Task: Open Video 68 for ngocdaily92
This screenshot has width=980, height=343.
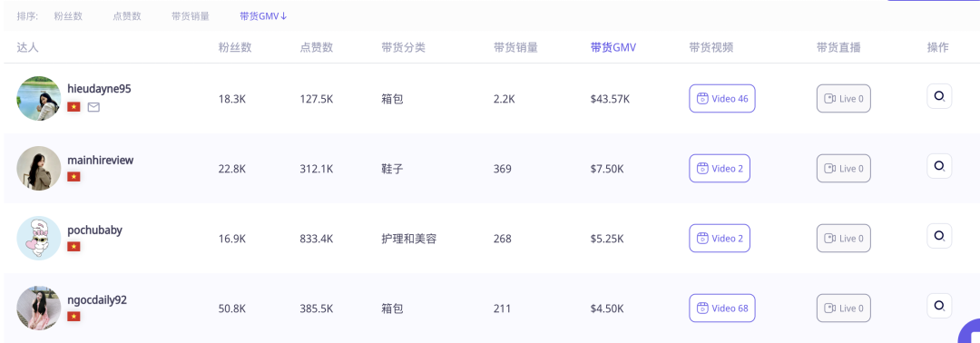Action: click(722, 308)
